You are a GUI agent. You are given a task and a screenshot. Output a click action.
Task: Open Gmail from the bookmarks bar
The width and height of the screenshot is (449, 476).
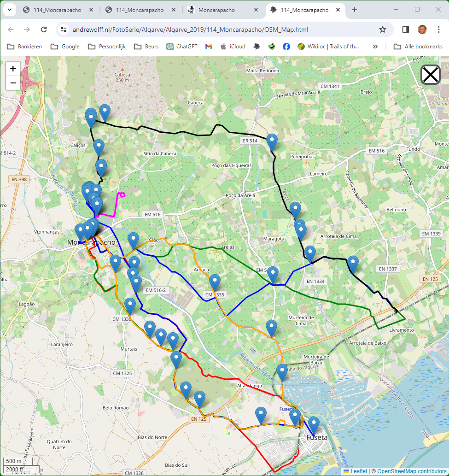tap(208, 46)
